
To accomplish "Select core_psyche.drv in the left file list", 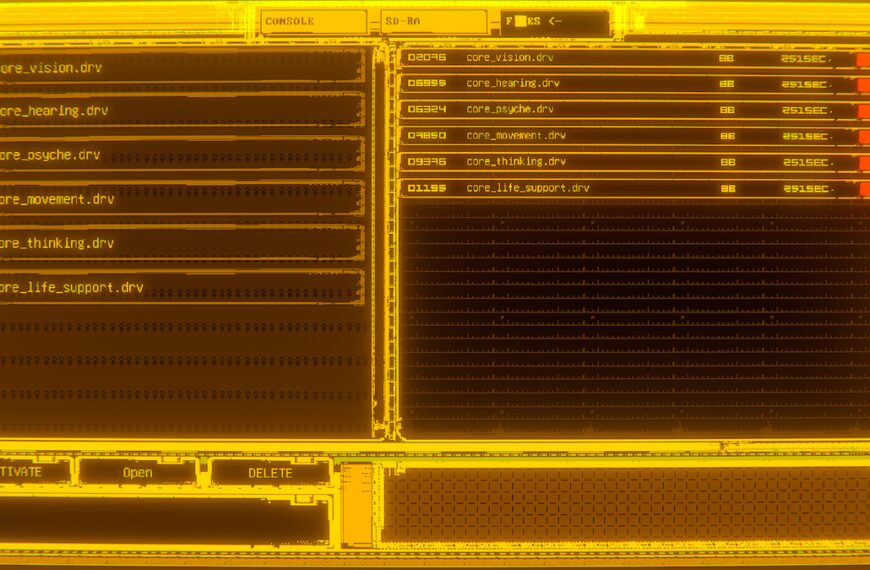I will click(x=181, y=155).
